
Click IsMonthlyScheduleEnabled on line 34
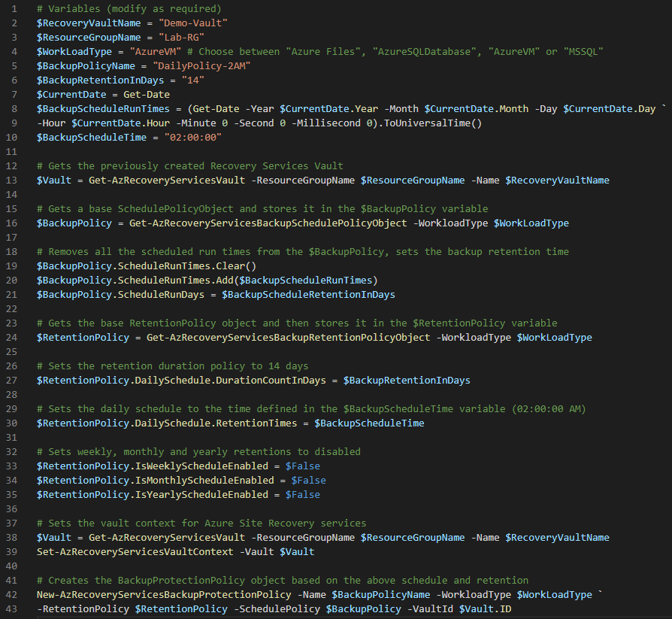204,481
